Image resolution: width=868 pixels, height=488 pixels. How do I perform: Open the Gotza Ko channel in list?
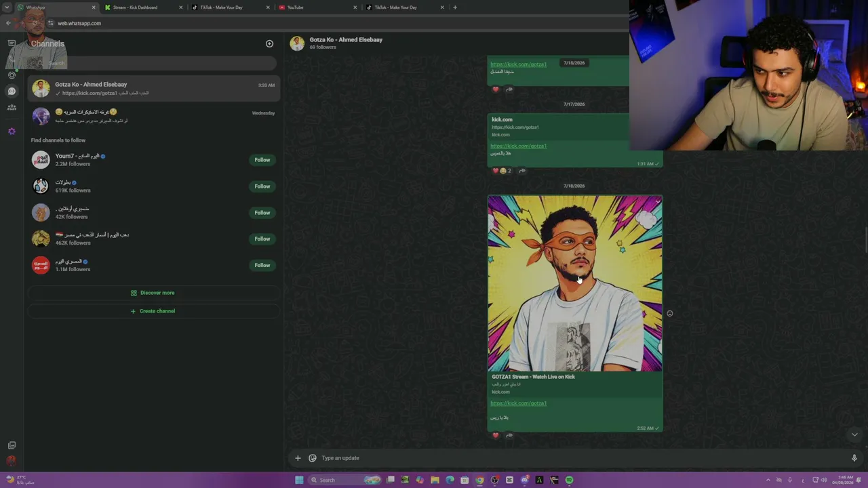pyautogui.click(x=153, y=89)
